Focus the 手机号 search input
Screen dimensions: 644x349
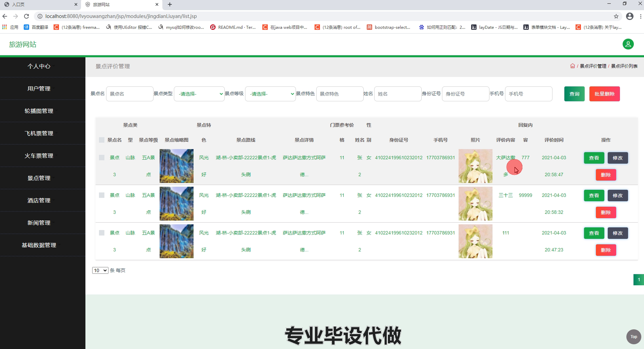click(528, 94)
